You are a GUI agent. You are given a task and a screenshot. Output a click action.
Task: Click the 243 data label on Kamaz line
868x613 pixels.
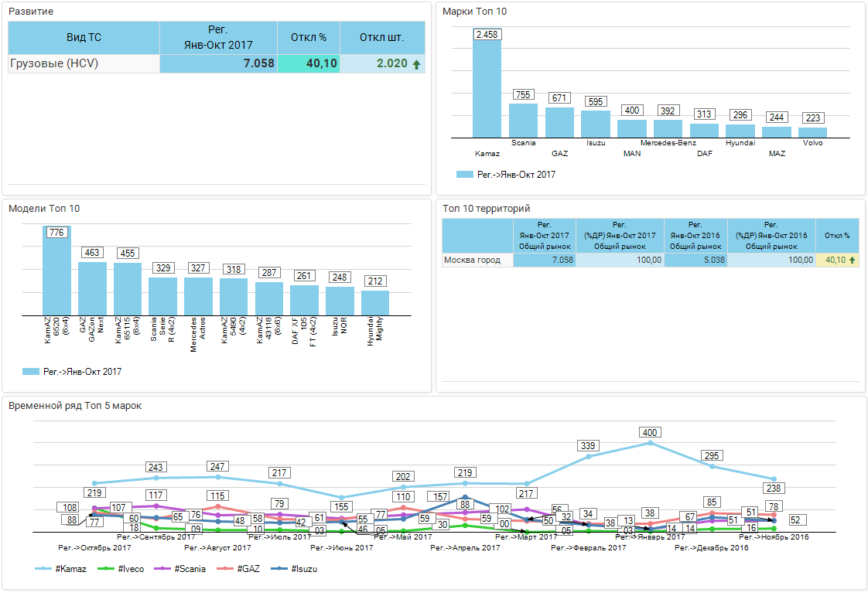(x=155, y=468)
